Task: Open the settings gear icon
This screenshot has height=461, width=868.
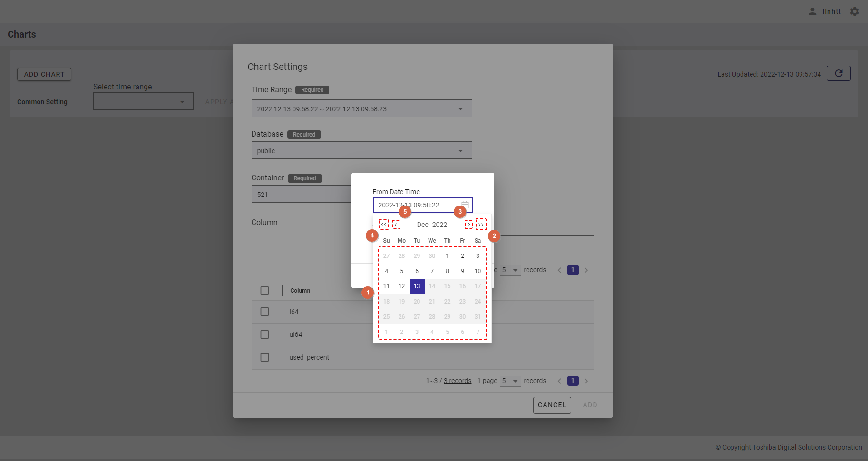Action: (x=855, y=11)
